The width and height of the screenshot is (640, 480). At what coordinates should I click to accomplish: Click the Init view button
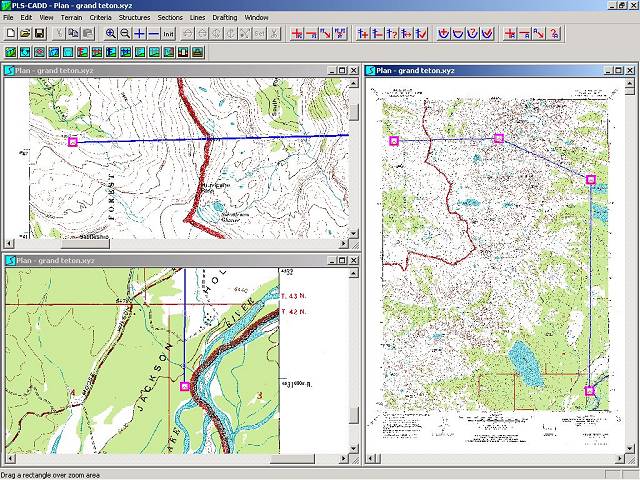[x=168, y=33]
